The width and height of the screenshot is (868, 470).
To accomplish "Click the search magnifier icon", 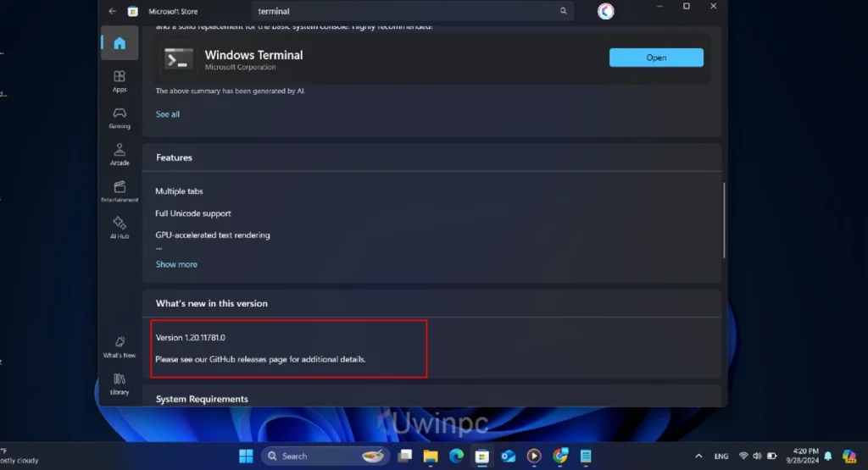I will (563, 11).
